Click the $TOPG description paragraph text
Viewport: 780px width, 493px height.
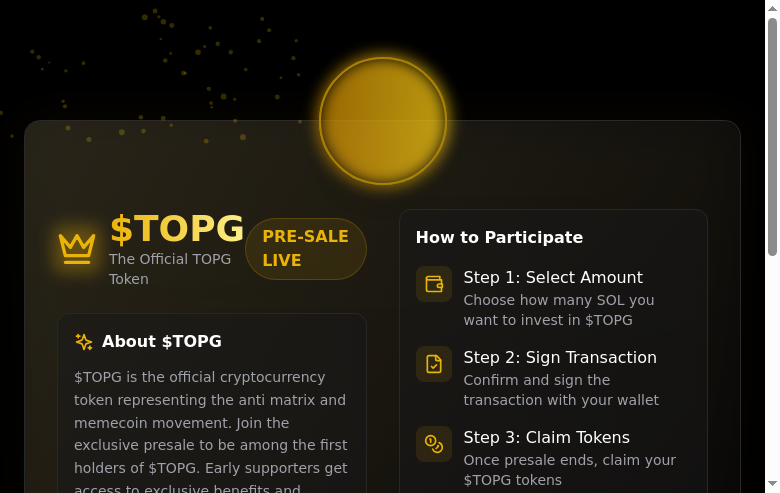click(211, 423)
